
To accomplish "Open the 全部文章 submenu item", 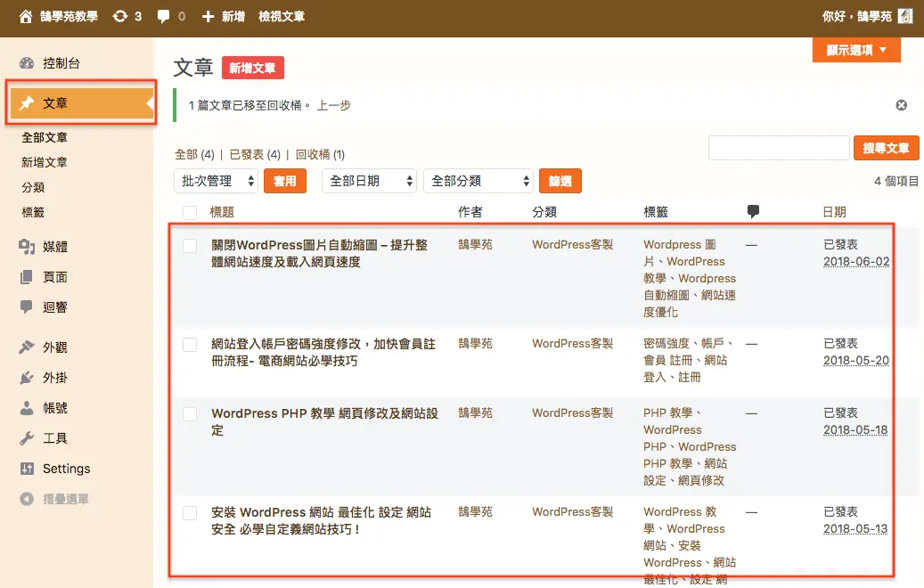I will tap(45, 137).
